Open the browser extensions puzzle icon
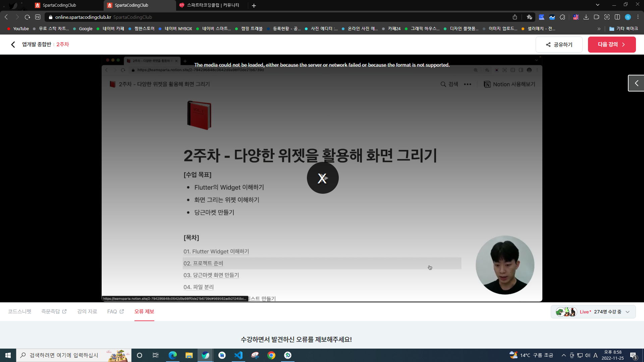This screenshot has width=644, height=362. coord(562,17)
